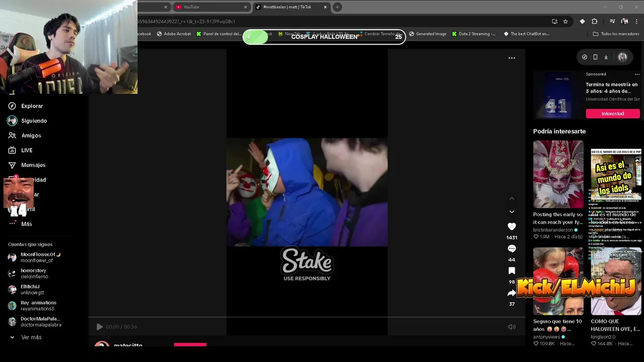Open the Generated Image bookmark
The image size is (644, 362).
(x=428, y=34)
